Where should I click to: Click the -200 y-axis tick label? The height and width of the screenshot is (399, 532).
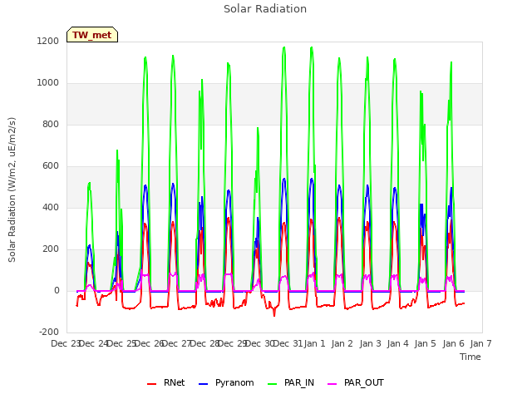point(49,332)
